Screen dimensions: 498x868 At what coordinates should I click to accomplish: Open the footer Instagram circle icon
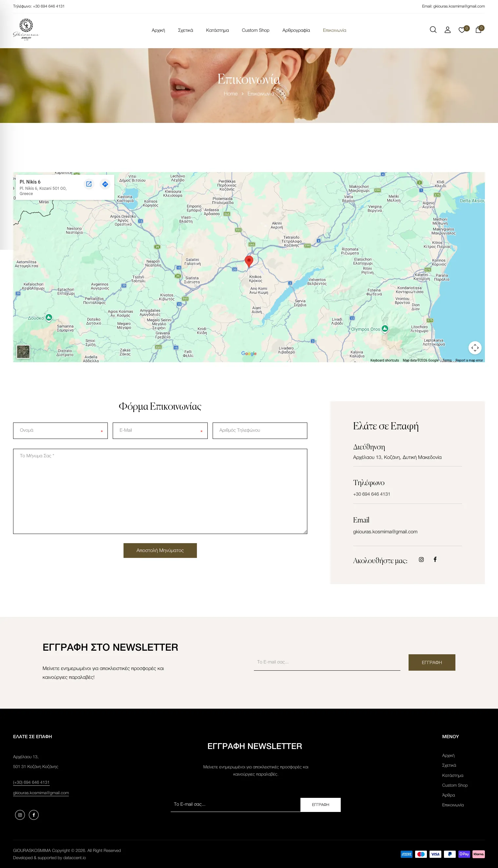coord(20,815)
